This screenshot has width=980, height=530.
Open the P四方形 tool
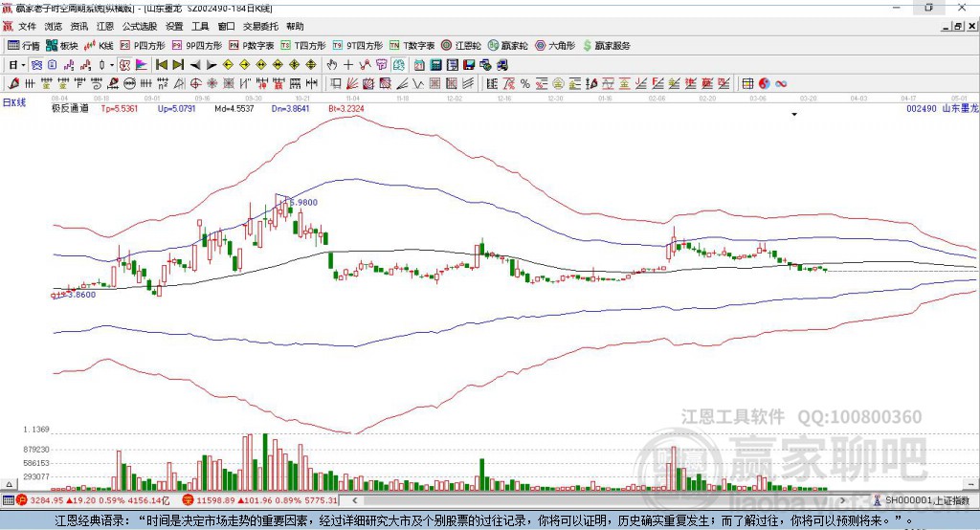[143, 46]
